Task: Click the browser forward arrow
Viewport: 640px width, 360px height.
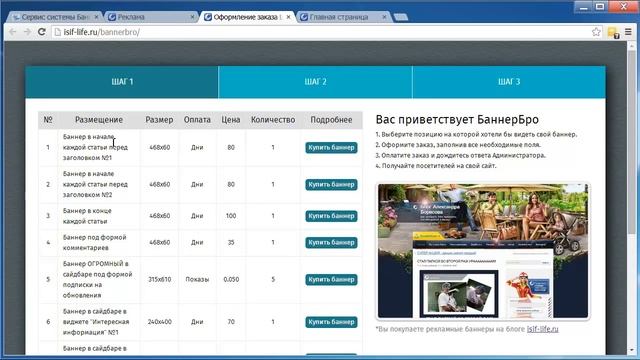Action: coord(27,32)
